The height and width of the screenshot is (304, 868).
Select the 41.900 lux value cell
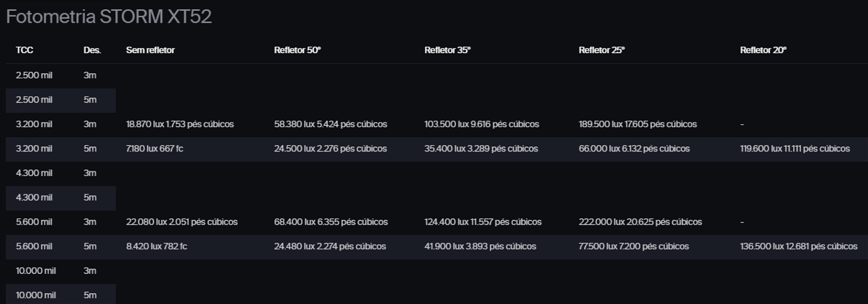coord(480,246)
